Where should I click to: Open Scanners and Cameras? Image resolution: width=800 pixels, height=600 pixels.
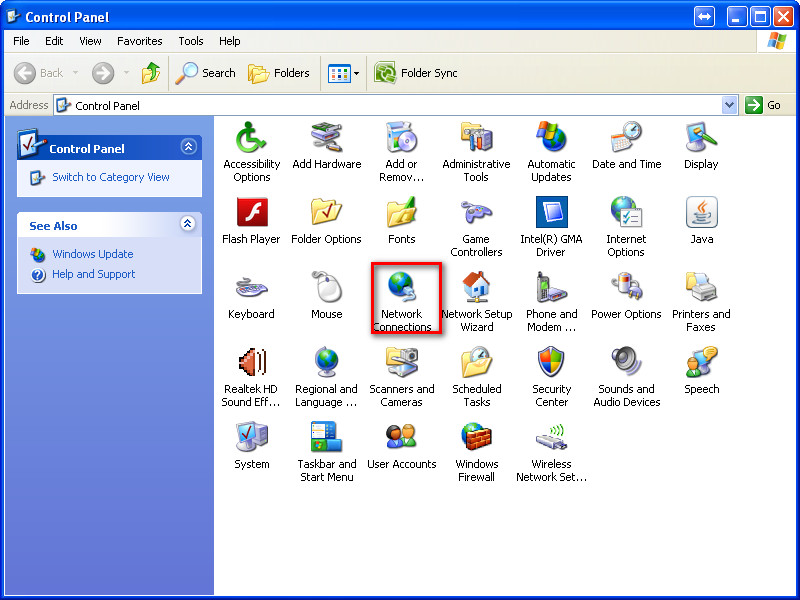(x=402, y=377)
